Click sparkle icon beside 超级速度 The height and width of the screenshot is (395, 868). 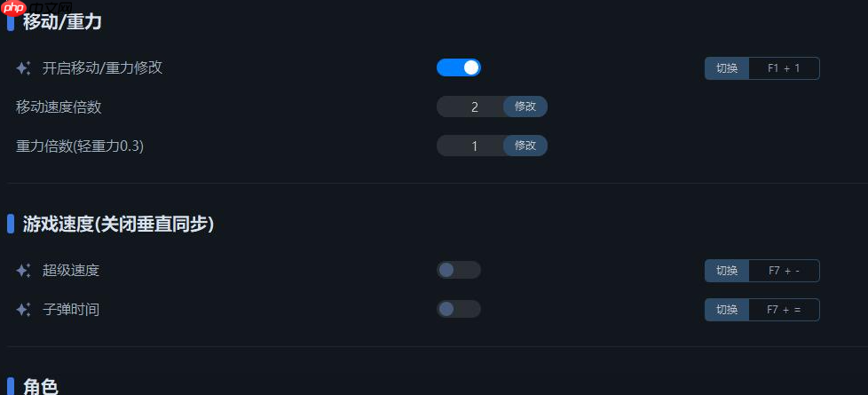24,270
